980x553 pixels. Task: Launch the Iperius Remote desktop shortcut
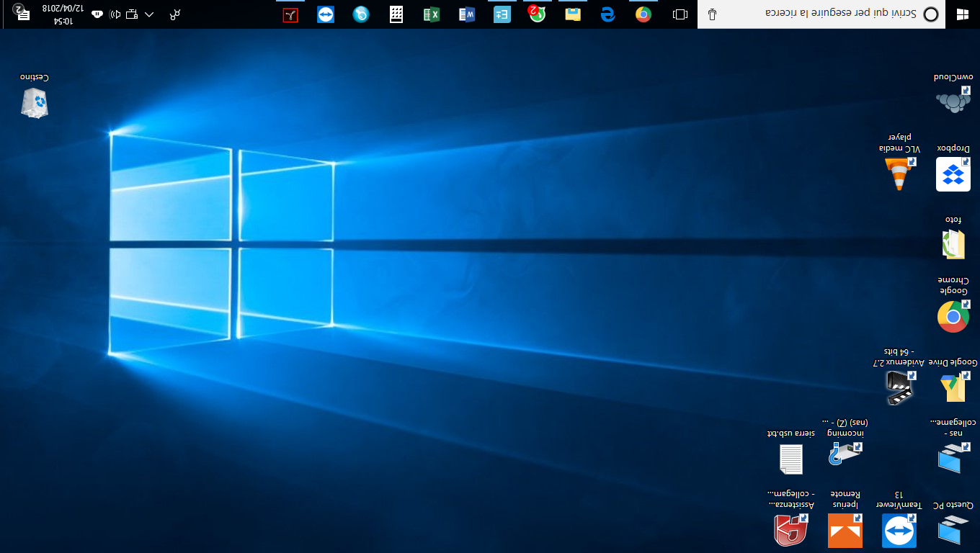point(845,518)
